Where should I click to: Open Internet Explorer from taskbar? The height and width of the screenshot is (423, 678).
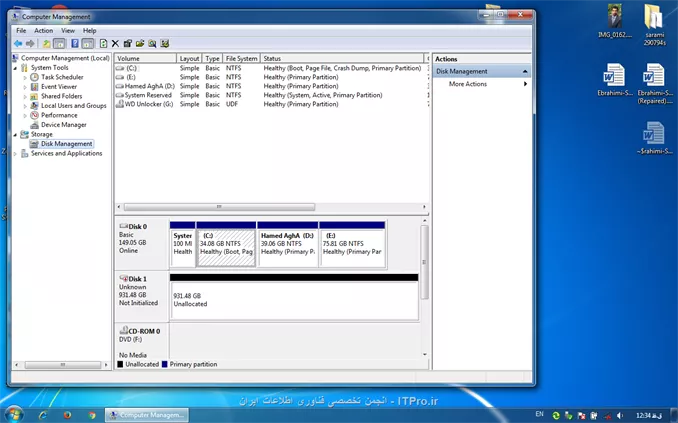coord(43,415)
